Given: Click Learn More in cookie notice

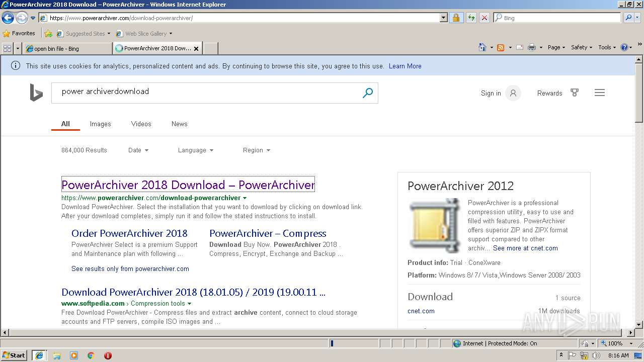Looking at the screenshot, I should (x=405, y=66).
